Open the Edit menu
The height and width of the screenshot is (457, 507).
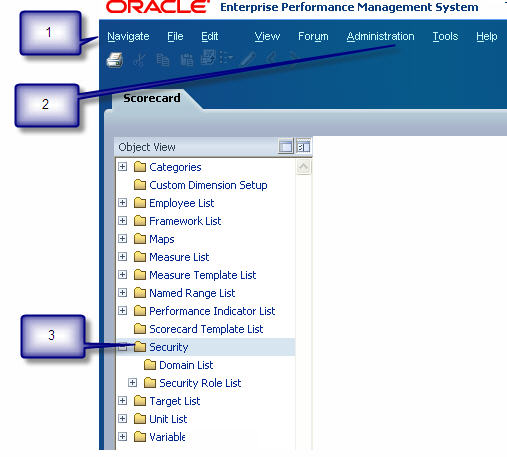pos(210,36)
